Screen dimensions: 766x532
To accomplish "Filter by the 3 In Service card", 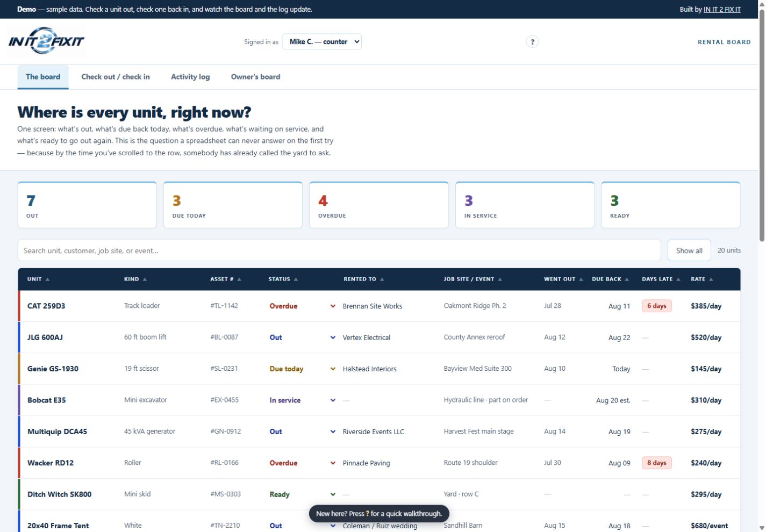I will [x=525, y=205].
